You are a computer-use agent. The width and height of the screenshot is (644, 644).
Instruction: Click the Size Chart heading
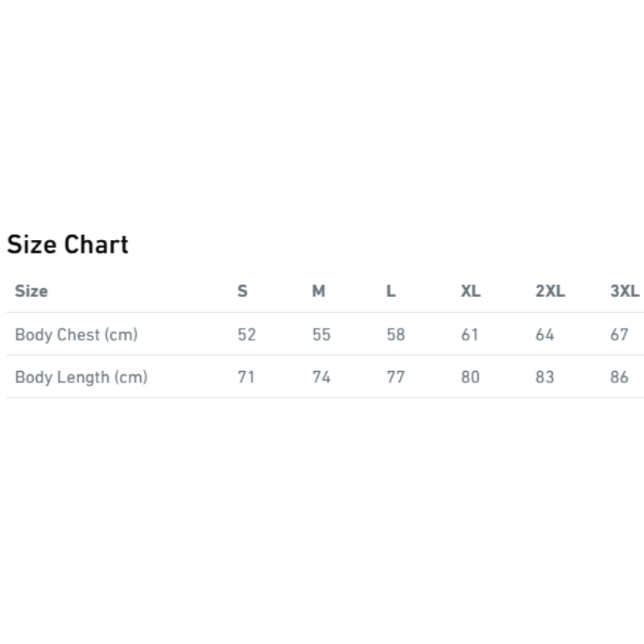pos(68,244)
